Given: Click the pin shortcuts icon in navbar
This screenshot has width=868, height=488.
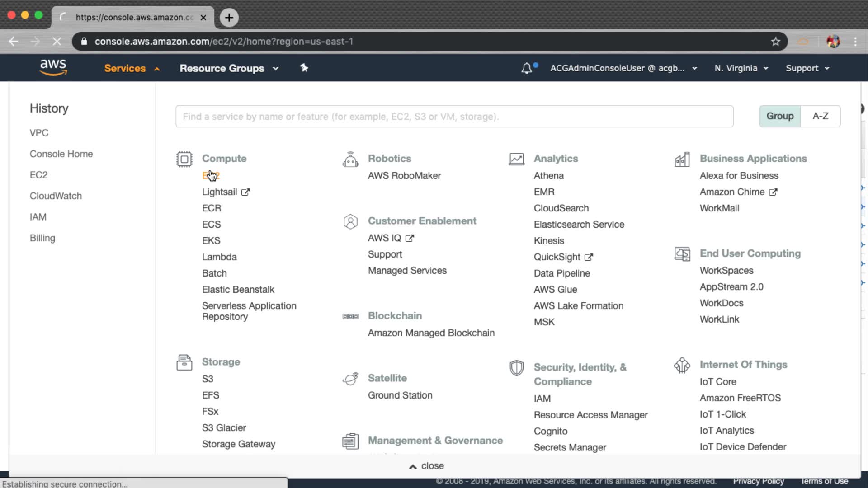Looking at the screenshot, I should coord(304,68).
